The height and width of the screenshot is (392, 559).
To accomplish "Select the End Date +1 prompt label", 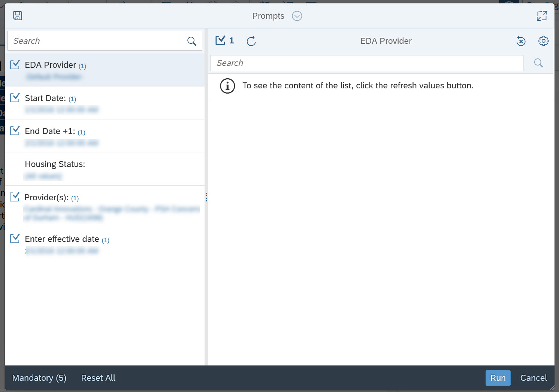I will point(50,131).
